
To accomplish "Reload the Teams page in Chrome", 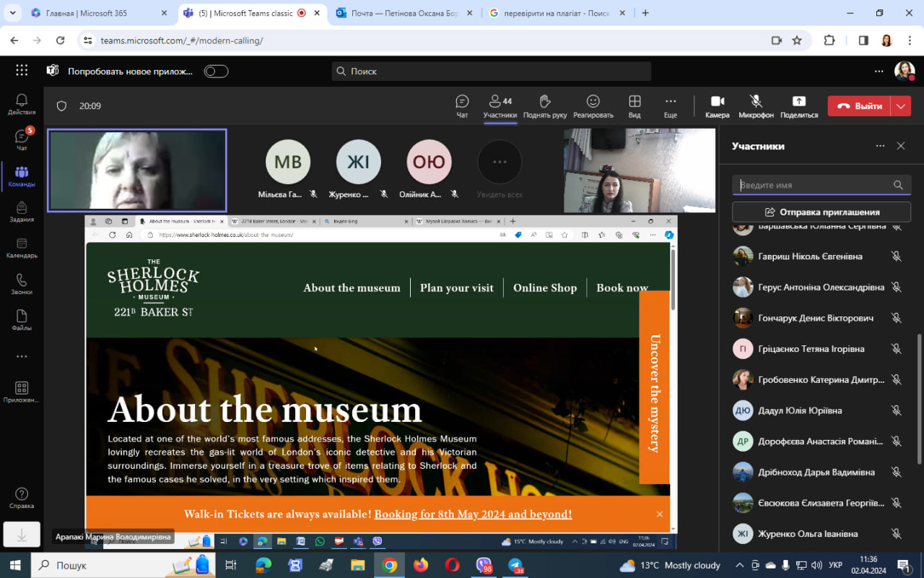I will pos(60,40).
